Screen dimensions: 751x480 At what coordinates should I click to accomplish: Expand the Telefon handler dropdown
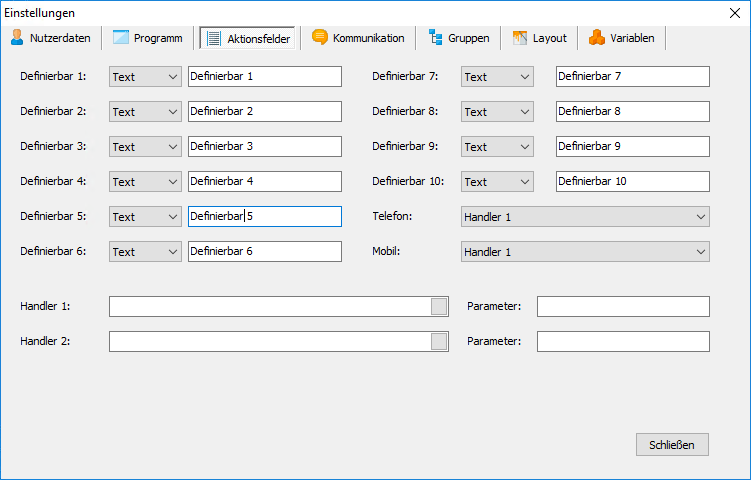[x=585, y=217]
